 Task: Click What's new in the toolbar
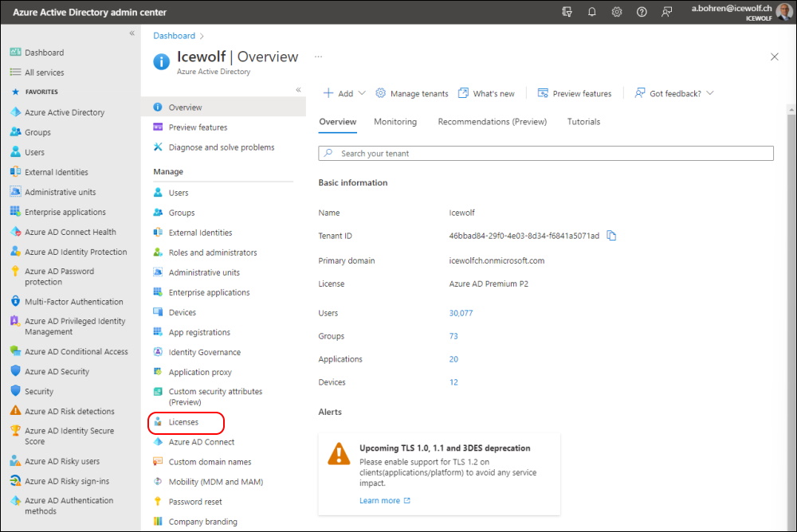[486, 93]
